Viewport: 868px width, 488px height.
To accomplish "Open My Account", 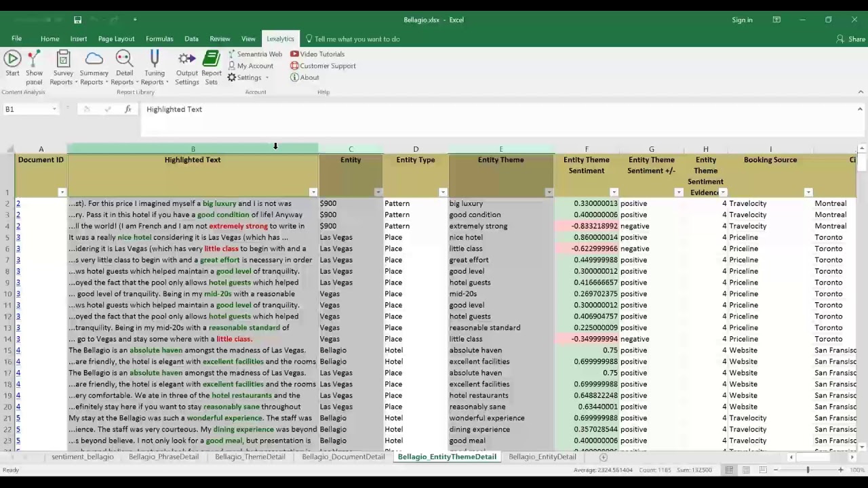I will [250, 66].
